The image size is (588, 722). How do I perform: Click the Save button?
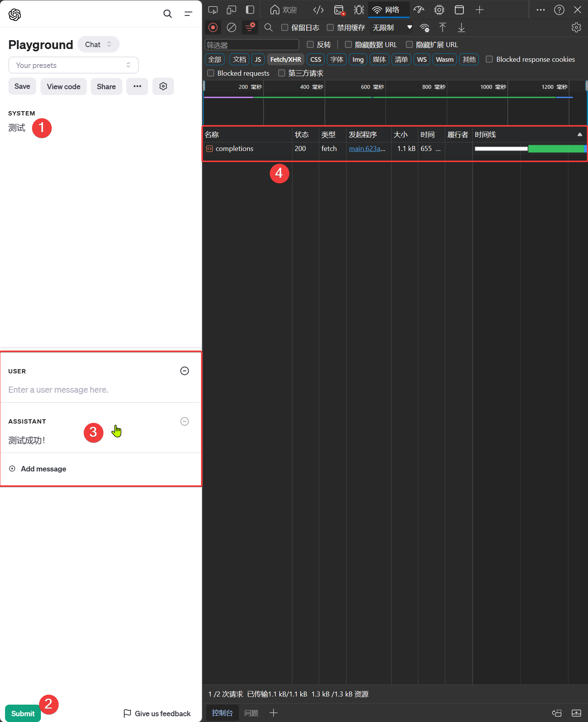(x=22, y=86)
